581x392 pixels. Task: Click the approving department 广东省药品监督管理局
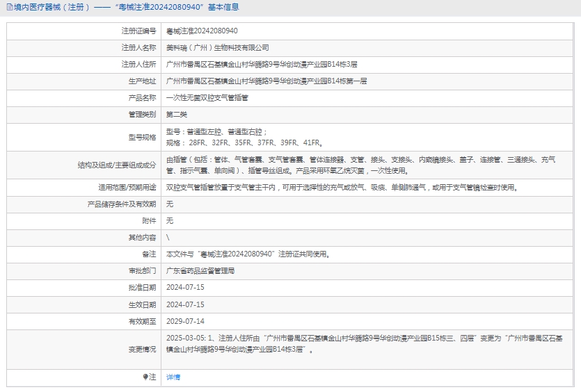click(200, 271)
